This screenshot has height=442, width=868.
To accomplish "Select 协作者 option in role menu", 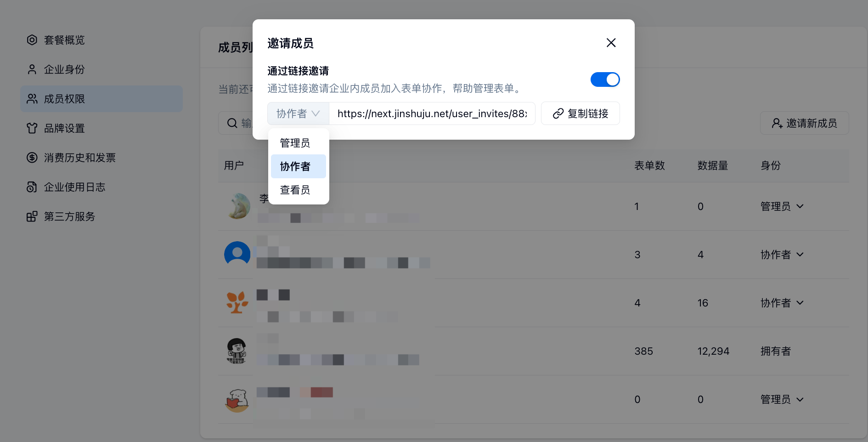I will coord(299,166).
